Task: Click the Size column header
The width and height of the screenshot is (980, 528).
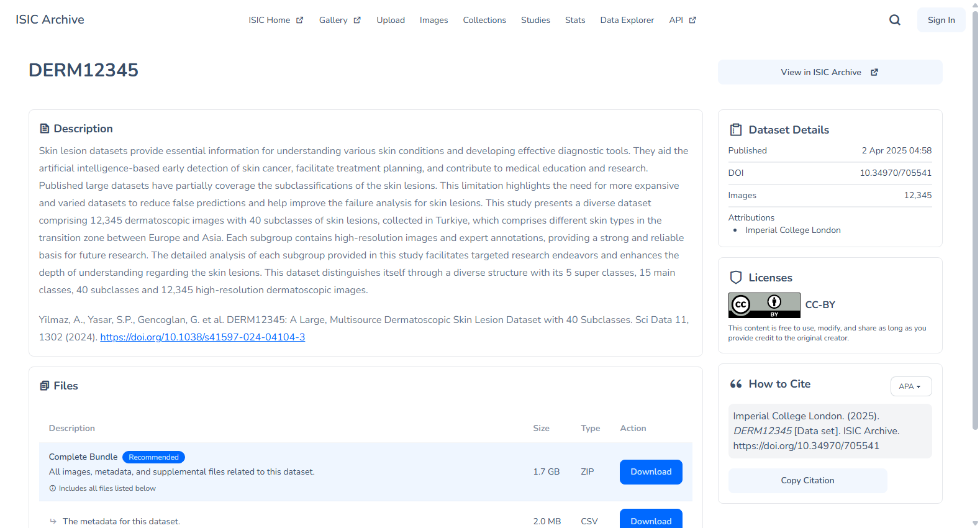Action: 542,429
